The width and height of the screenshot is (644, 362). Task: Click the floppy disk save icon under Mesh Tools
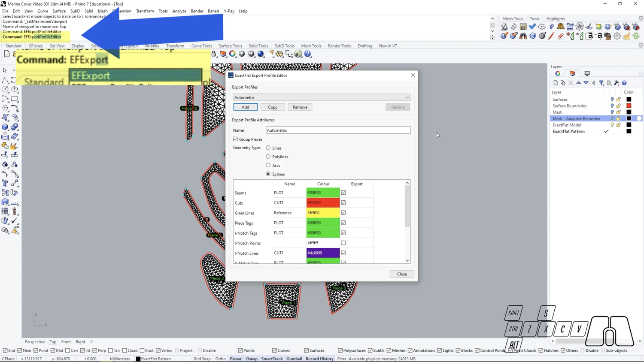pos(523,26)
